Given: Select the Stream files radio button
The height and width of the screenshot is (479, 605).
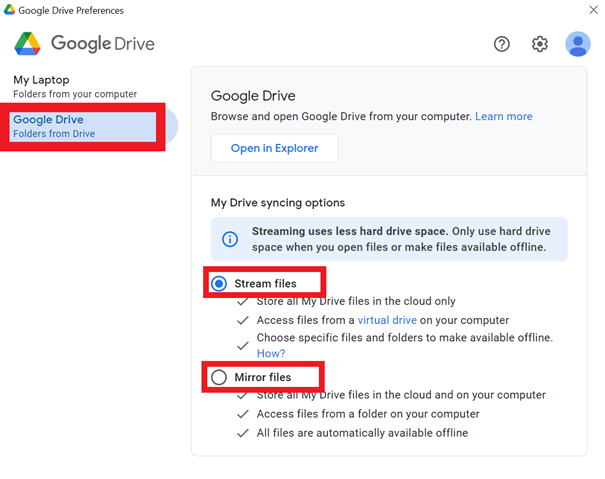Looking at the screenshot, I should pos(219,284).
